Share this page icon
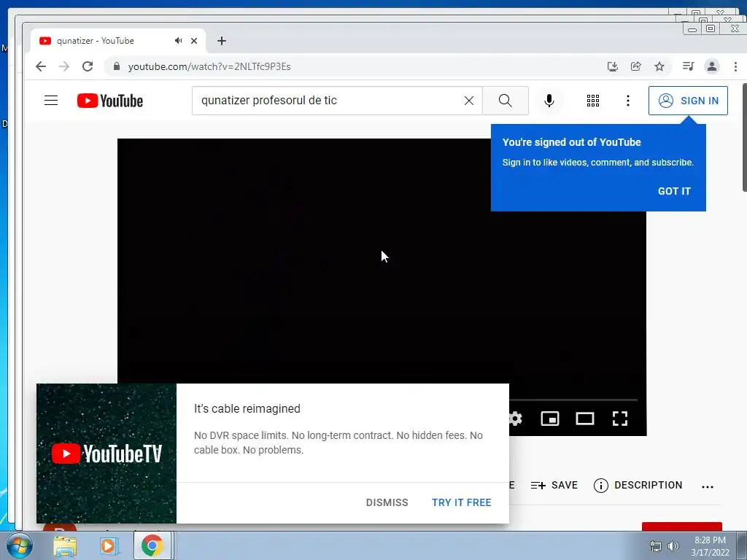Screen dimensions: 747x560 pos(636,66)
